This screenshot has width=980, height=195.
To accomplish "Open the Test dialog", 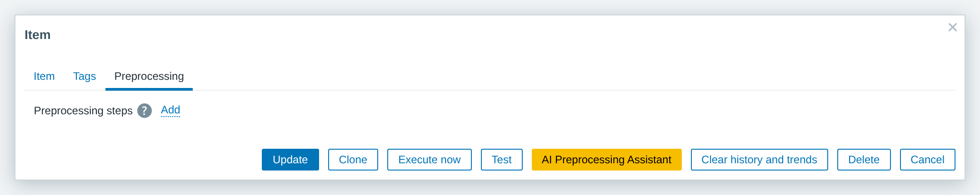I will click(x=502, y=160).
